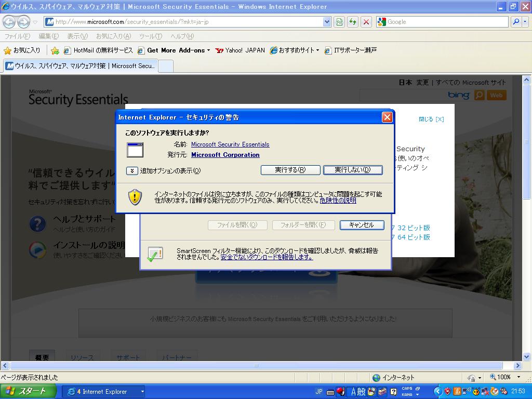Click the red security shield tray icon
The width and height of the screenshot is (532, 399).
point(447,392)
